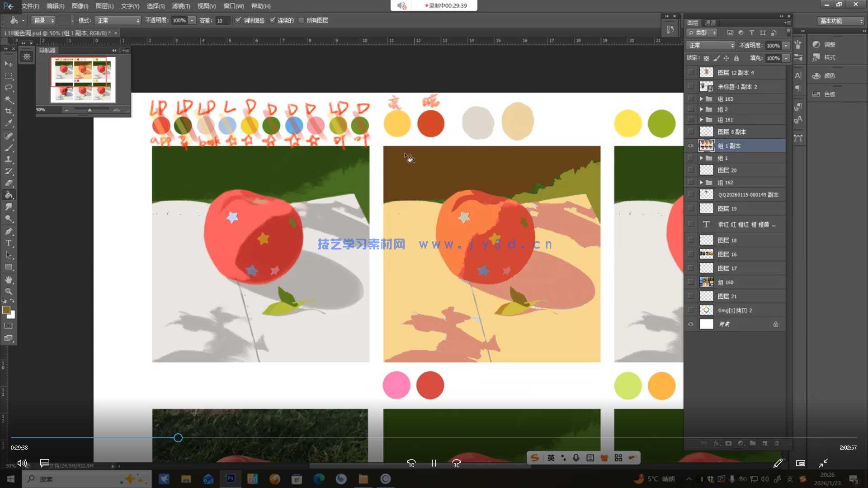Expand the 组 163 layer group

pos(701,99)
